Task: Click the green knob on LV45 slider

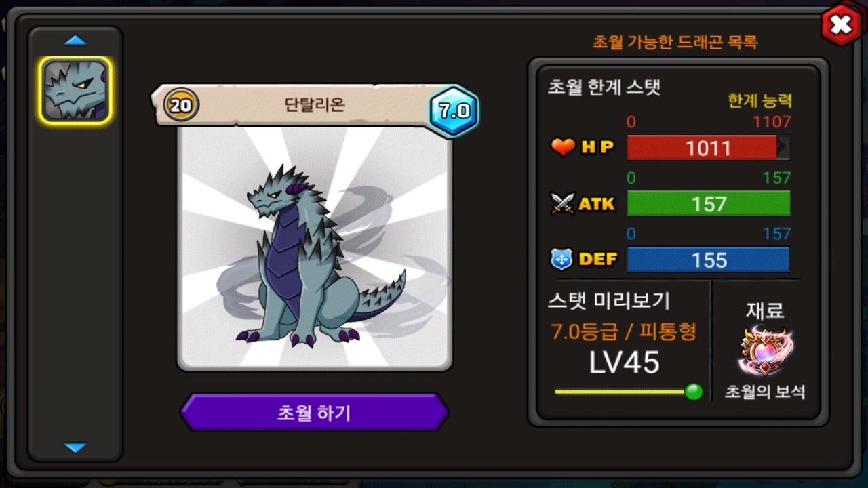Action: tap(693, 392)
